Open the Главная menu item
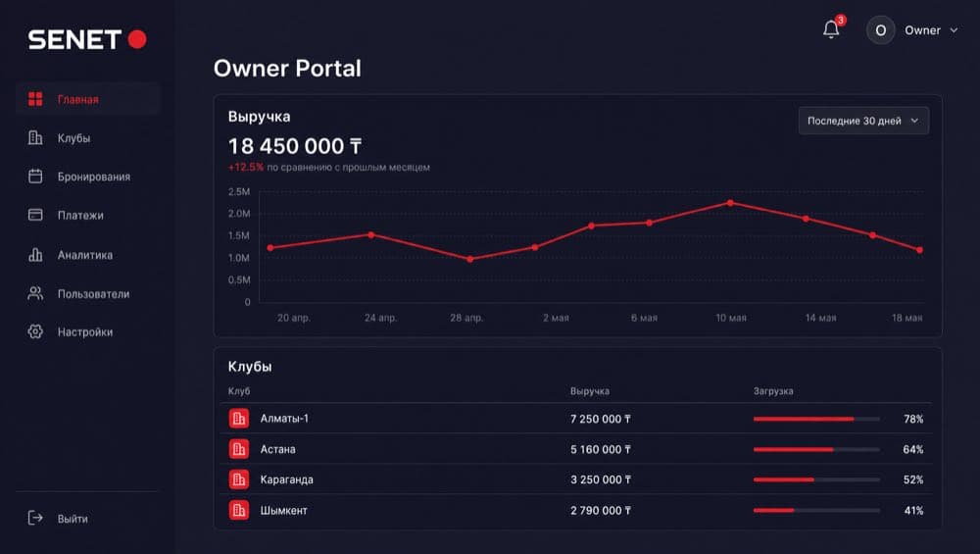Screen dimensions: 980x554 pos(87,99)
